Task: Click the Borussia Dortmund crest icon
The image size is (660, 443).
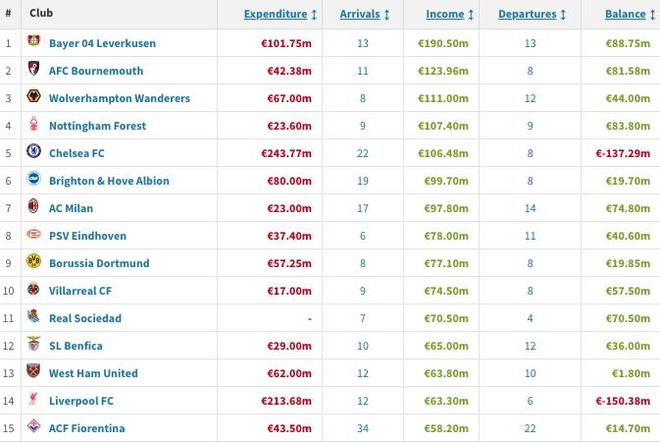Action: click(x=33, y=263)
